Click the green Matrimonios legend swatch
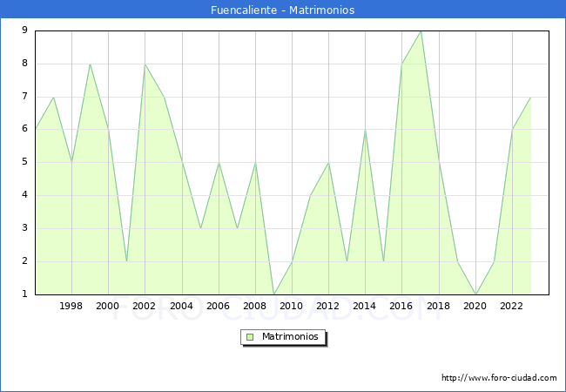566x392 pixels. pyautogui.click(x=250, y=337)
